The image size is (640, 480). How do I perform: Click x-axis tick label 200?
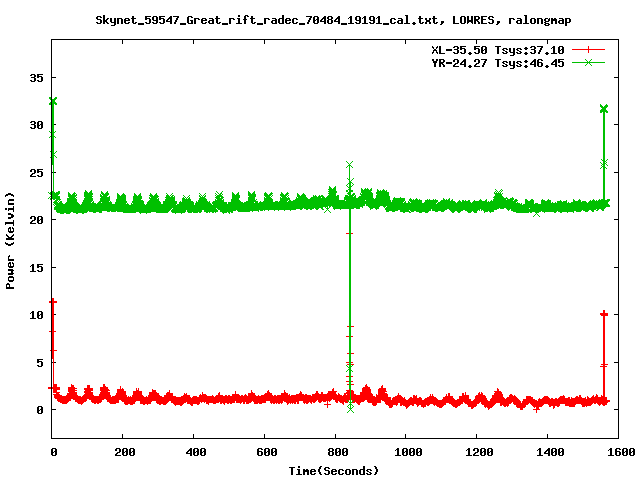click(124, 452)
